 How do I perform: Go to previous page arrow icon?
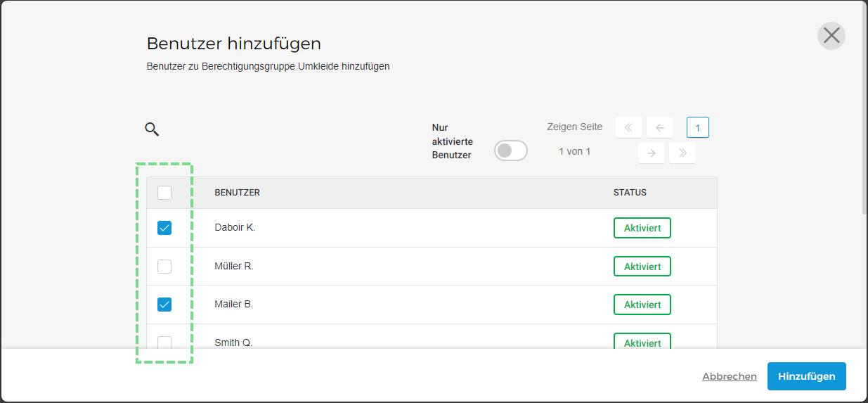[x=660, y=127]
